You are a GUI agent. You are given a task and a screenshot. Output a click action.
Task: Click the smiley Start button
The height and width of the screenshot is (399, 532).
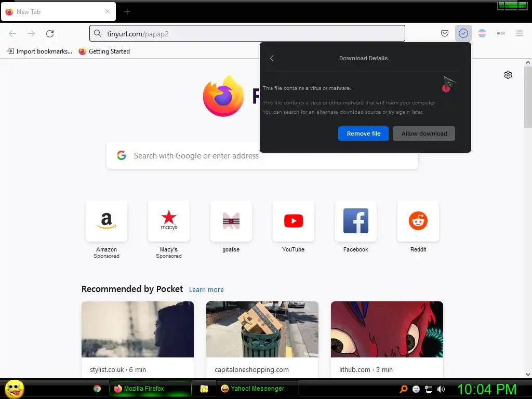[14, 389]
